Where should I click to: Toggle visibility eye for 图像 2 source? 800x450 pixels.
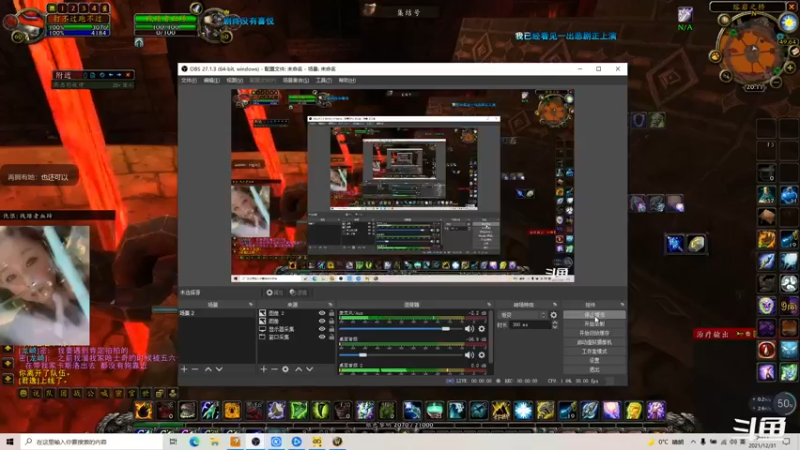321,313
